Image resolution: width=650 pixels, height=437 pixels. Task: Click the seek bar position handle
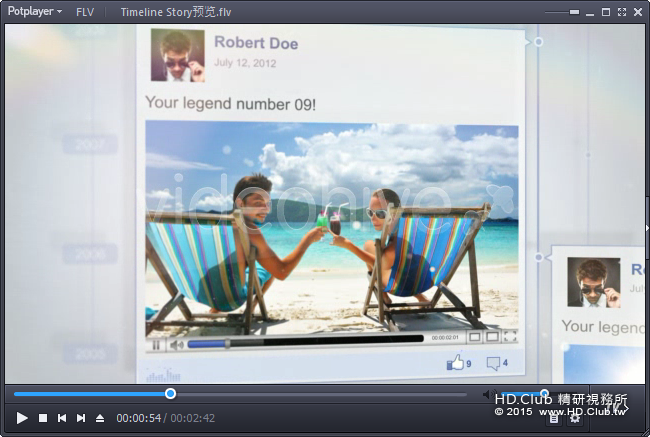pyautogui.click(x=170, y=393)
